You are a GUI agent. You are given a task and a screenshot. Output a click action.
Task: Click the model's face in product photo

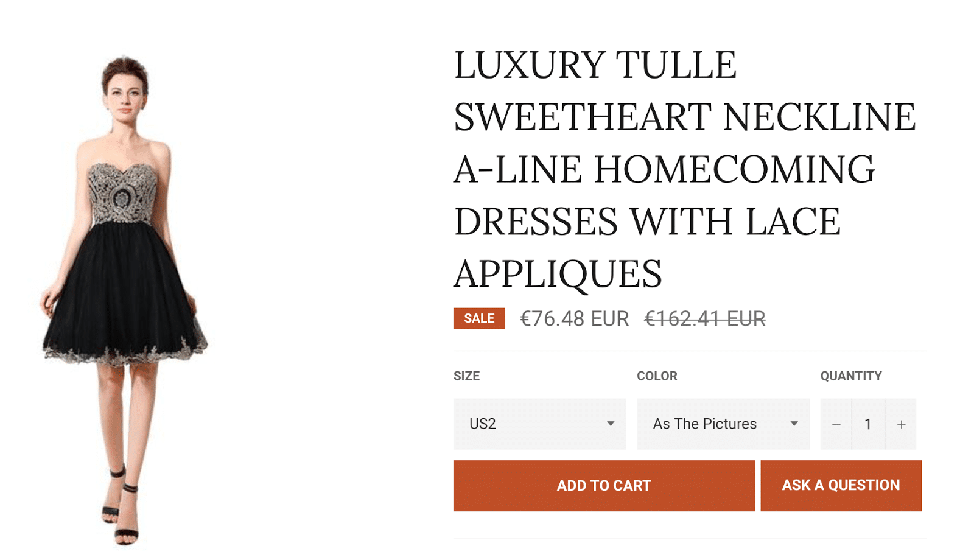(125, 97)
